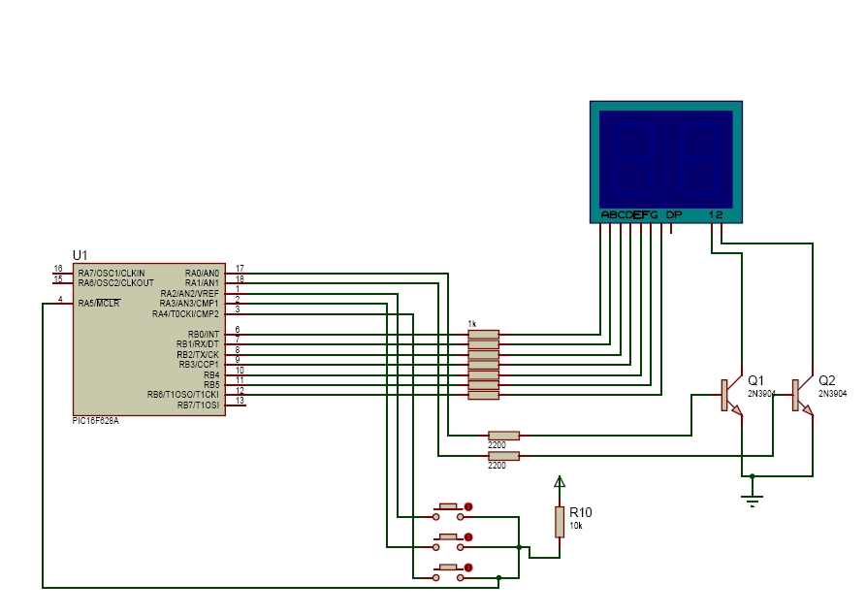Click the RB5 pin label
Screen dimensions: 866x616
click(x=211, y=385)
